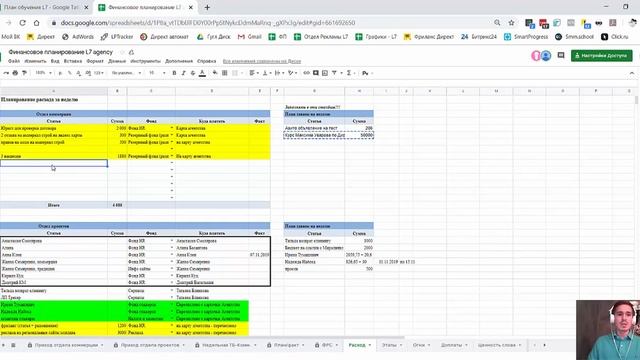Apply italic formatting

(183, 73)
